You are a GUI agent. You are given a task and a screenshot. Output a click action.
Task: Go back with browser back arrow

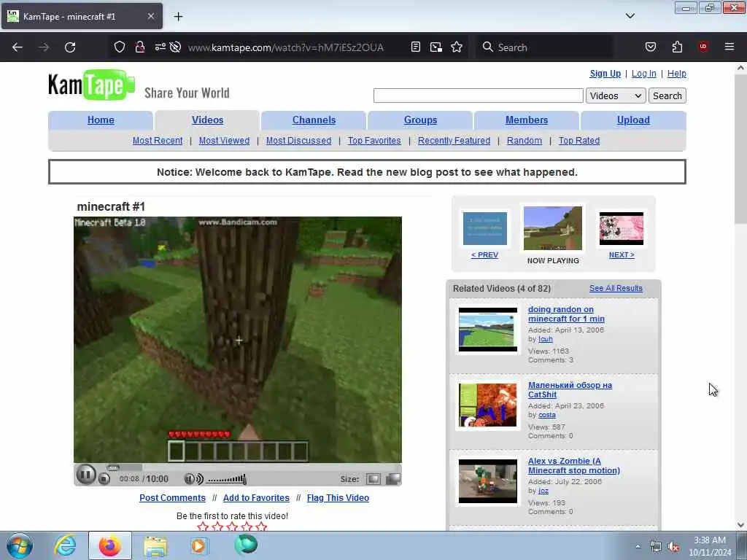pos(18,47)
